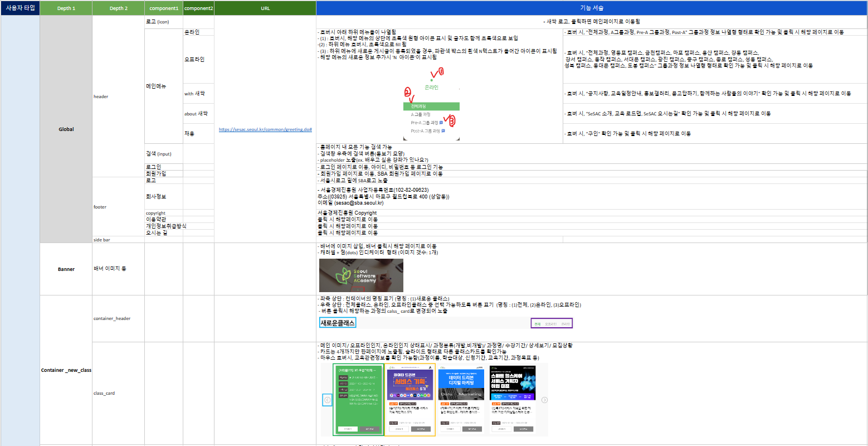Image resolution: width=868 pixels, height=446 pixels.
Task: Select the 메인메뉴 cell
Action: (x=164, y=86)
